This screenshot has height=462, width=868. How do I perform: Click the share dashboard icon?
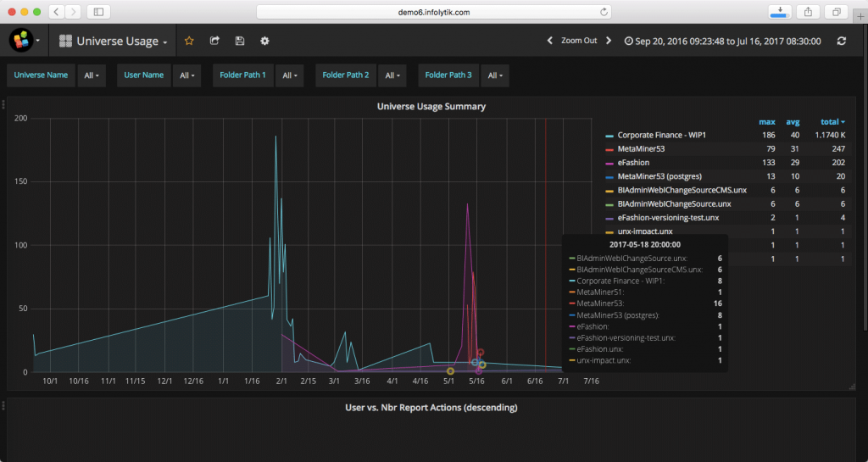click(x=214, y=41)
